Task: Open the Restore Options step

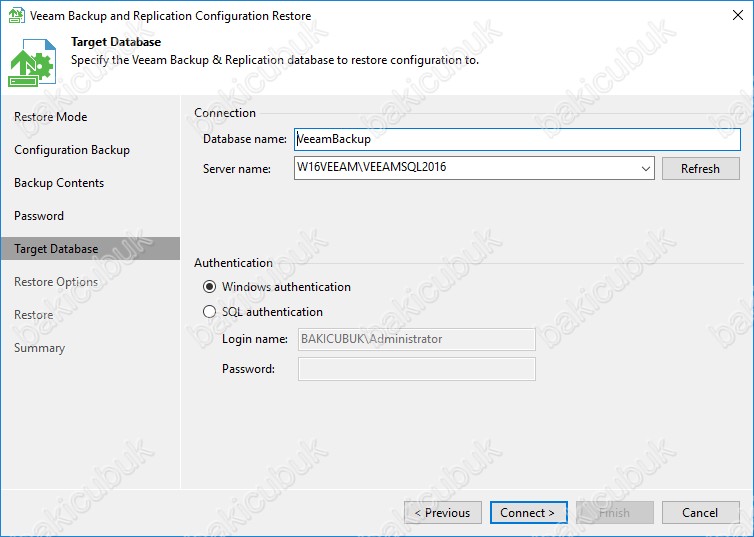Action: point(56,282)
